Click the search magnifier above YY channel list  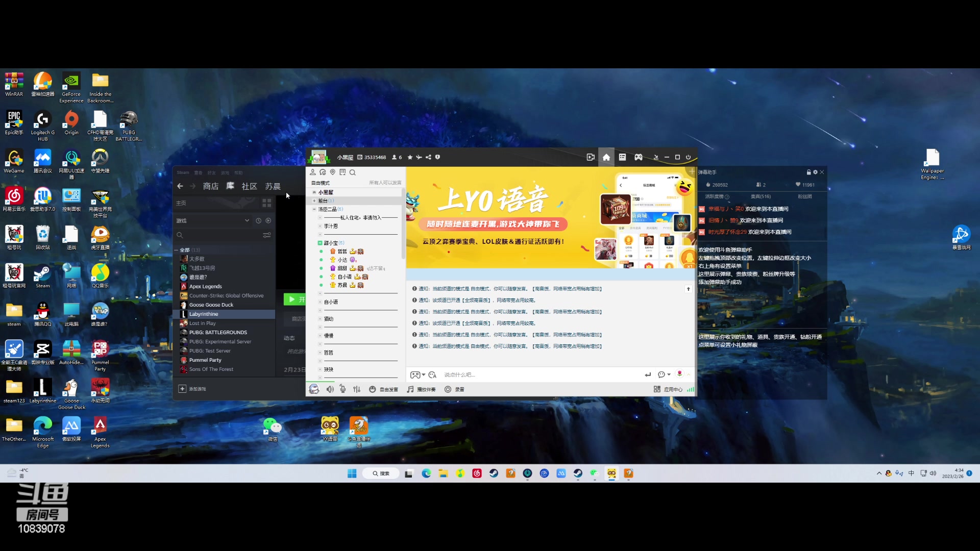pyautogui.click(x=353, y=172)
